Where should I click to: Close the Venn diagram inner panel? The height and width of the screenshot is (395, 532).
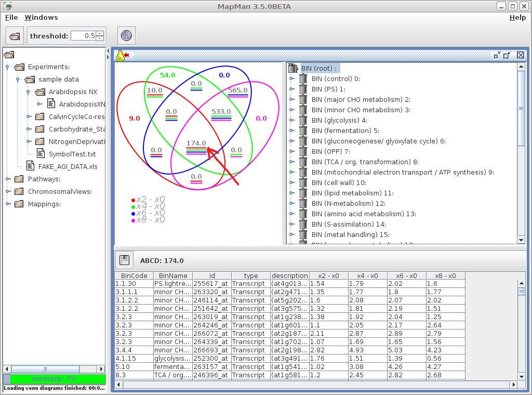pyautogui.click(x=521, y=55)
